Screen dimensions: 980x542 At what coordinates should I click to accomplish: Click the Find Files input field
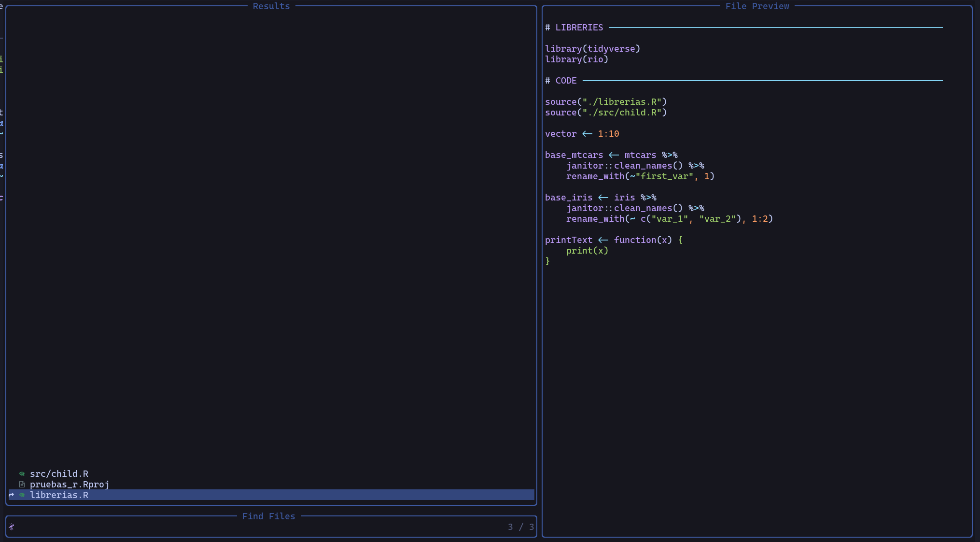coord(193,527)
